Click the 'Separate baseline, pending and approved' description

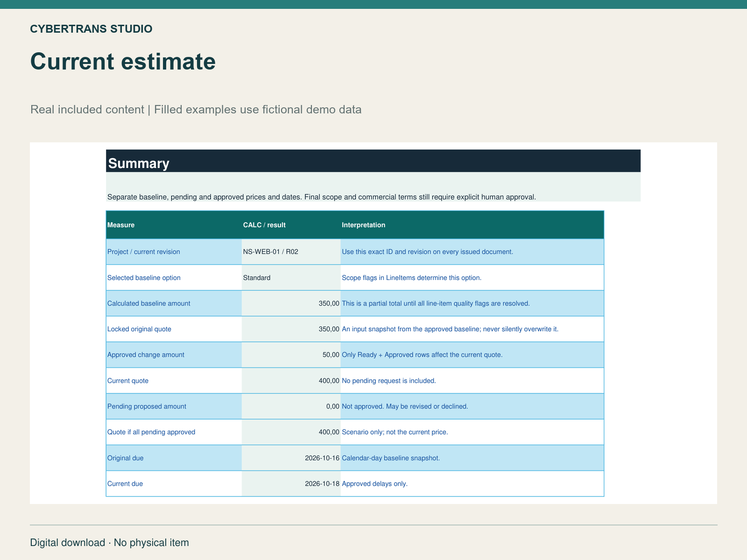[x=322, y=197]
